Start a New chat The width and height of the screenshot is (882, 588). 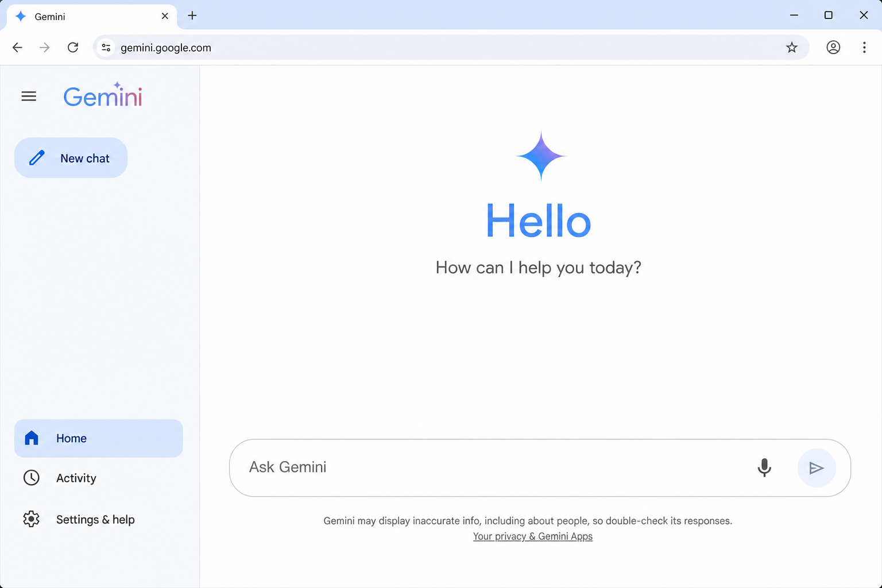(71, 158)
